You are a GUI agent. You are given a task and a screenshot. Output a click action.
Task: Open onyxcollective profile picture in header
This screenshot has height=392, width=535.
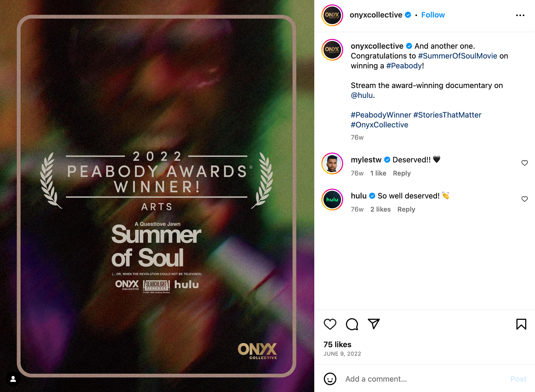(x=332, y=15)
